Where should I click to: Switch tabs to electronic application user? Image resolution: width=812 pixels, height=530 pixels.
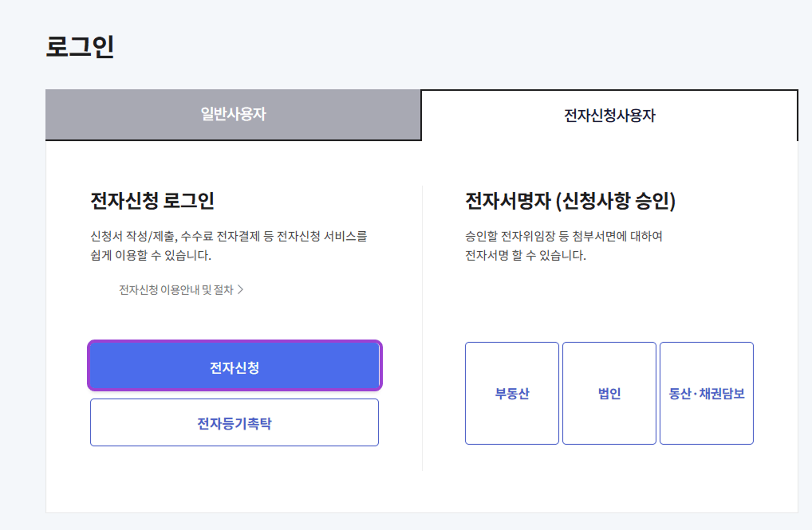tap(609, 114)
